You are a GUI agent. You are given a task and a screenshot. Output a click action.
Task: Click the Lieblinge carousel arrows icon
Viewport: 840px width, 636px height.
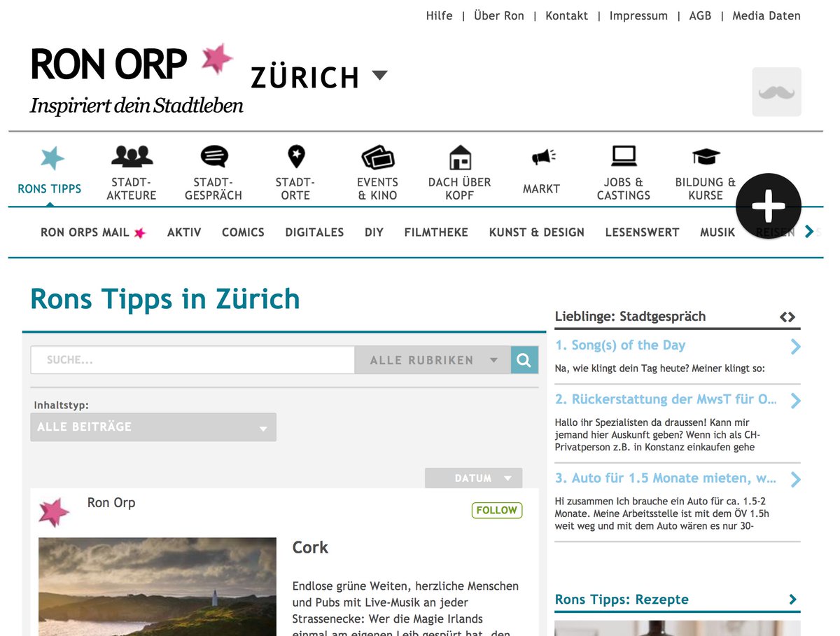[787, 317]
